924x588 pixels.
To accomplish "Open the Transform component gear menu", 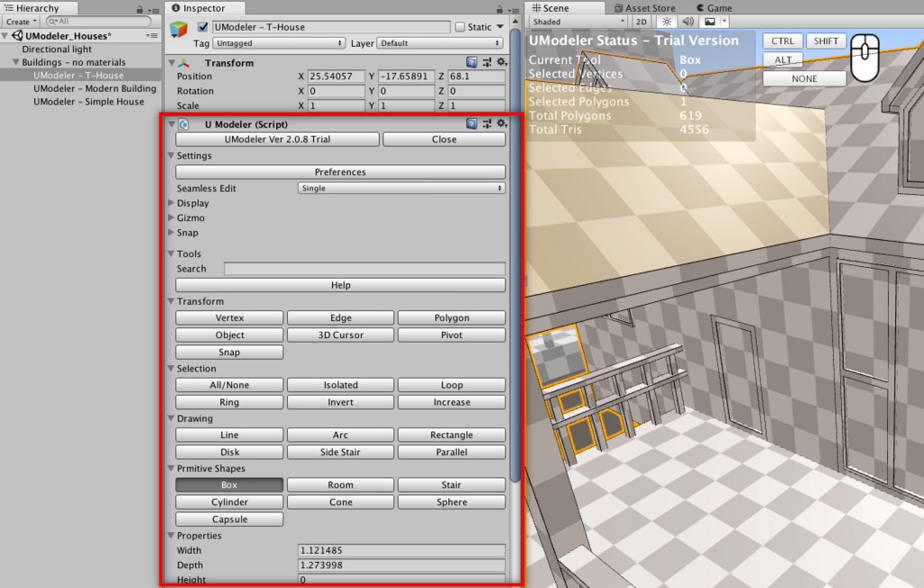I will coord(502,62).
